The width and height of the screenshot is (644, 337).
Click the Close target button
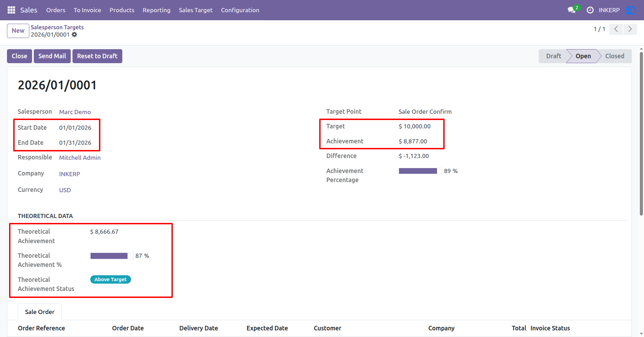click(20, 56)
